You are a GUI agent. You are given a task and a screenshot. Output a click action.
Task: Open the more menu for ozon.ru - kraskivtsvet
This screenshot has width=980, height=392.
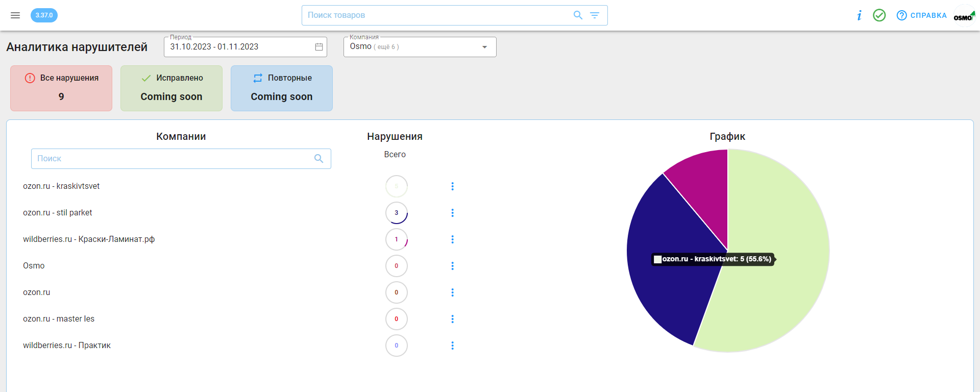[x=452, y=186]
